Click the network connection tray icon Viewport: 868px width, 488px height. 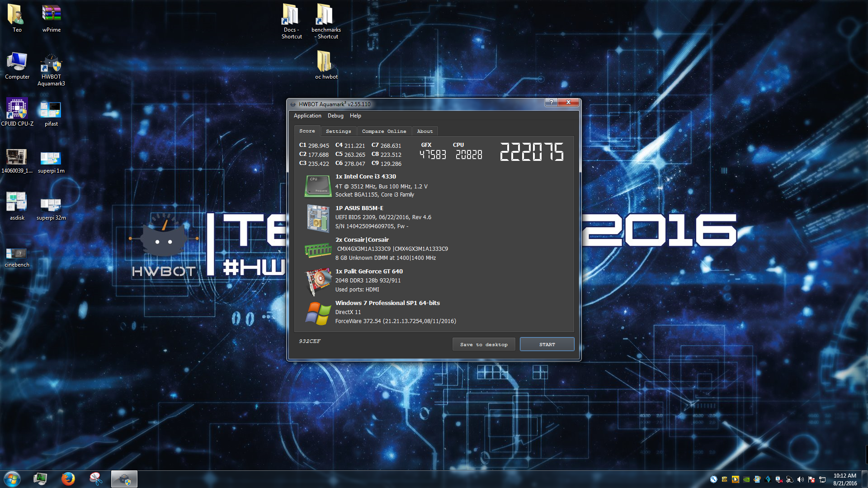pyautogui.click(x=822, y=479)
